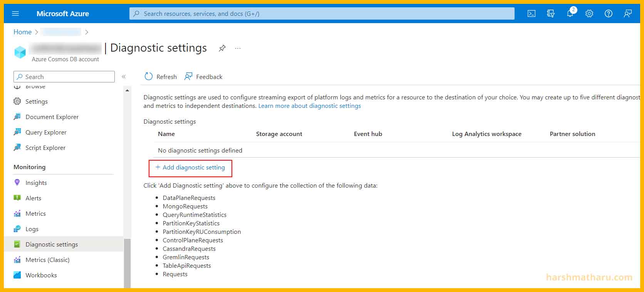Click the sidebar scroll up arrow

pyautogui.click(x=127, y=91)
